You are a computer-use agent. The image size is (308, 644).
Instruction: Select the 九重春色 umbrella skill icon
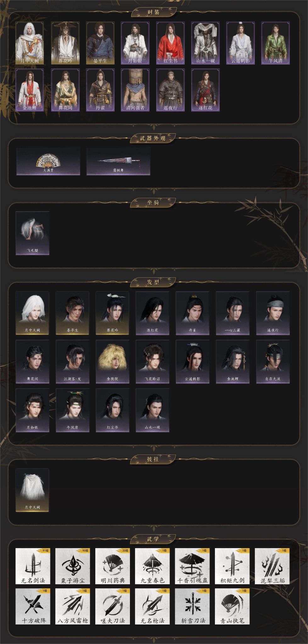click(x=153, y=566)
